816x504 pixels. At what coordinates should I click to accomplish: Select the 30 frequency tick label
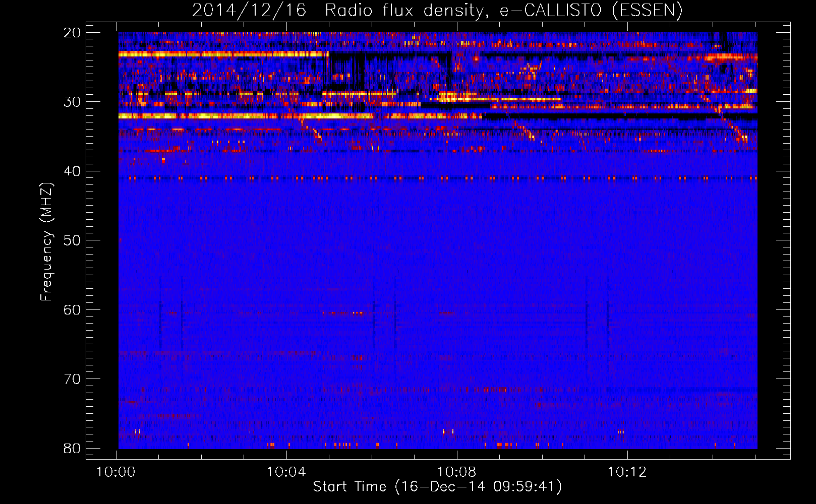[72, 102]
